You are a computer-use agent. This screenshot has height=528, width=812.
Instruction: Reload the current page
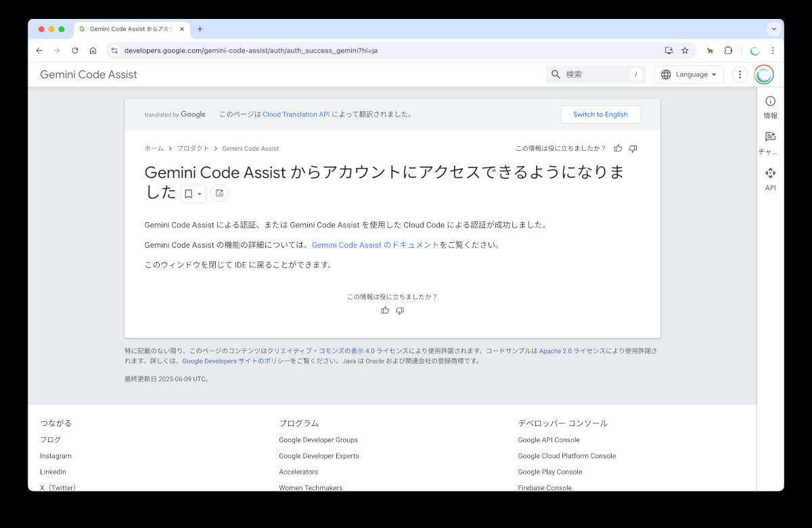point(75,50)
